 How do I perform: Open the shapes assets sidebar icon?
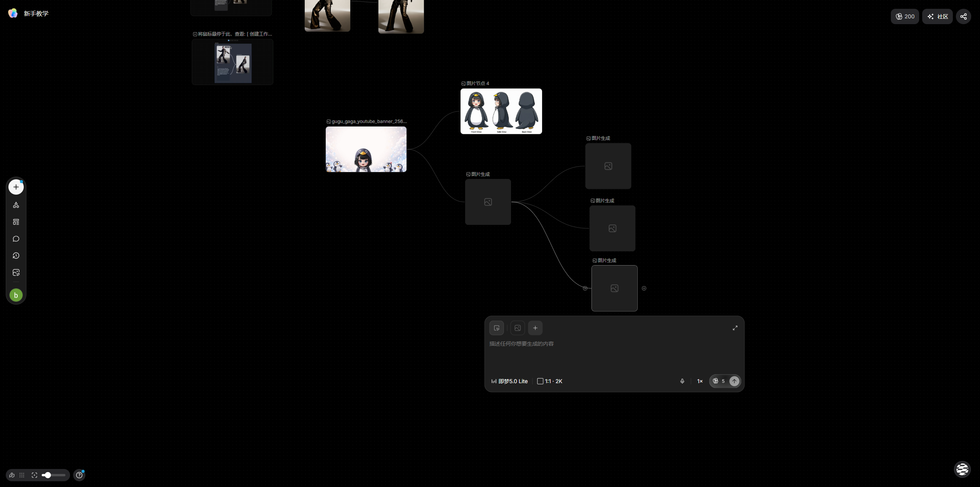16,205
